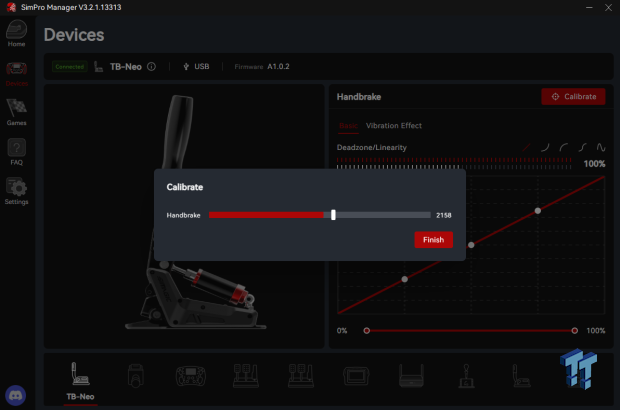Select the convex curve preset icon
Image resolution: width=620 pixels, height=410 pixels.
[564, 147]
